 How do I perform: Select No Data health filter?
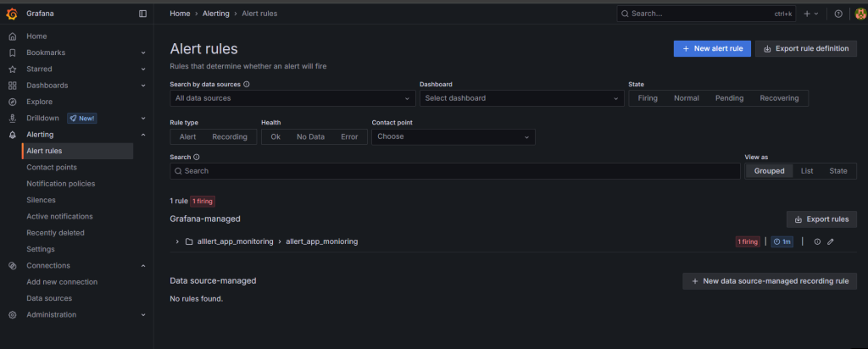pos(310,137)
